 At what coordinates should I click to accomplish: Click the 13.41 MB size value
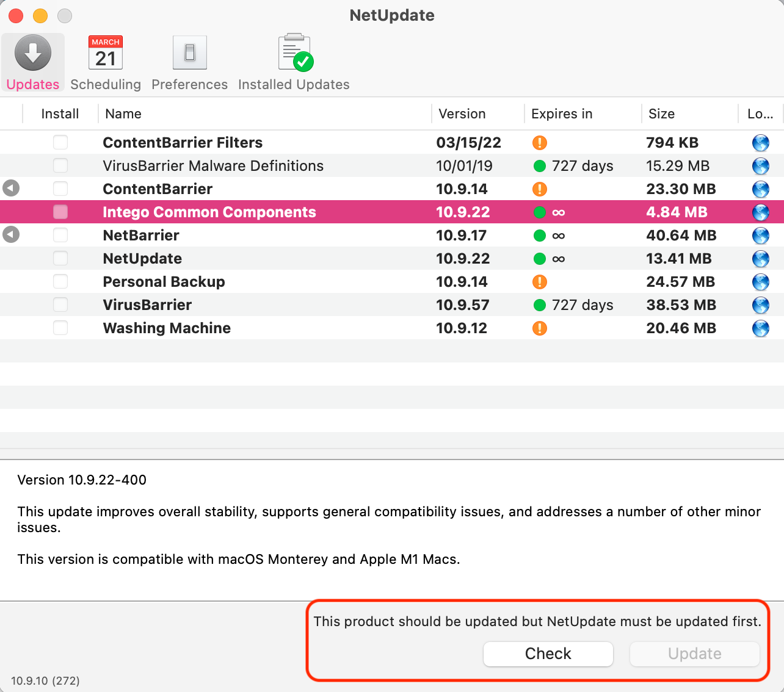tap(679, 259)
